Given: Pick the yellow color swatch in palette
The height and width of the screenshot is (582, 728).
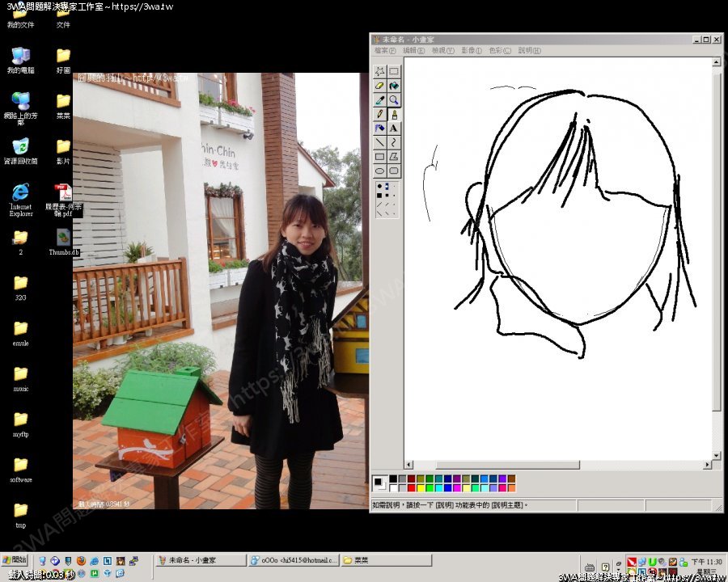Looking at the screenshot, I should pyautogui.click(x=421, y=487).
